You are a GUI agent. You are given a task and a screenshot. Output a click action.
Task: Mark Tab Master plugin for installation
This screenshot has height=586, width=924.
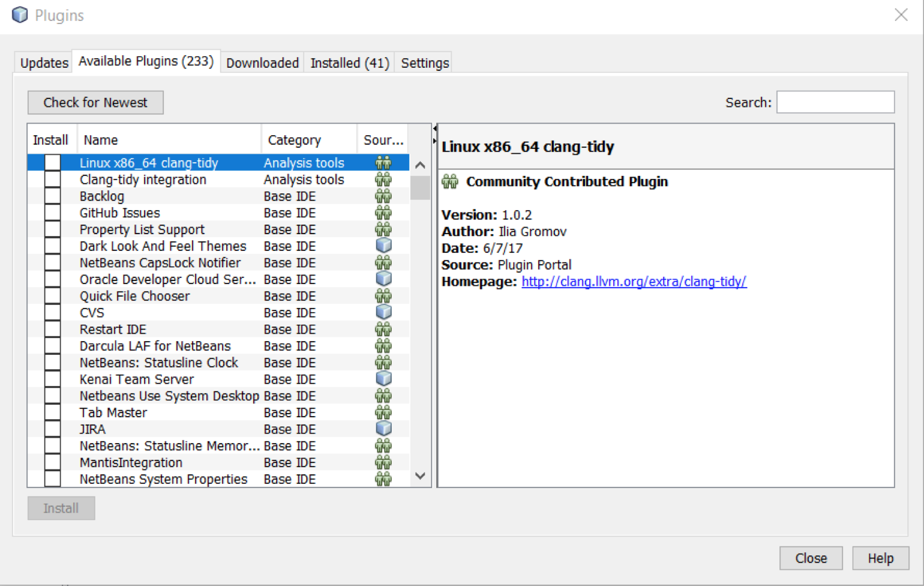[53, 412]
